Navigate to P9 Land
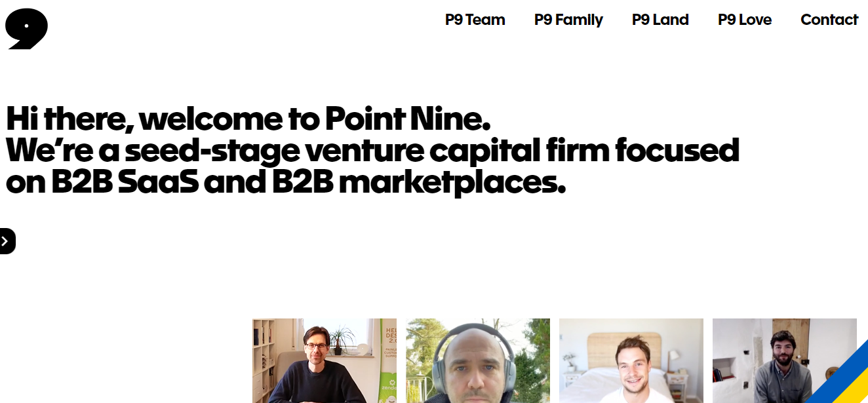868x403 pixels. click(x=660, y=20)
